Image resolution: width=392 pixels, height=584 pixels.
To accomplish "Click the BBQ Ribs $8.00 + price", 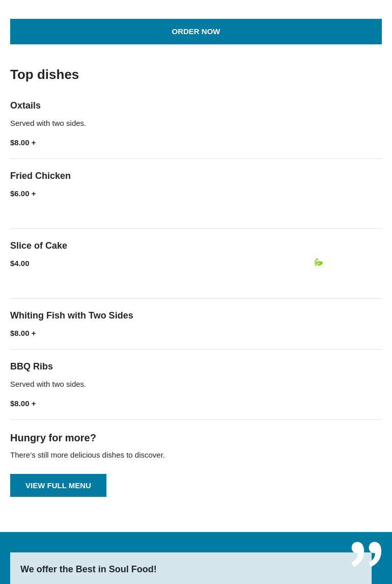I will point(23,404).
